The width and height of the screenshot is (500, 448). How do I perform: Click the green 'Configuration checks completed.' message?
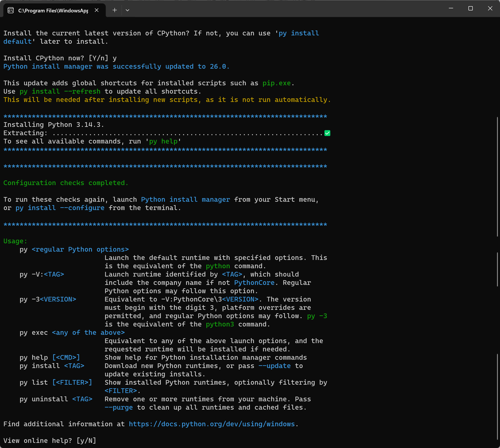[x=66, y=183]
